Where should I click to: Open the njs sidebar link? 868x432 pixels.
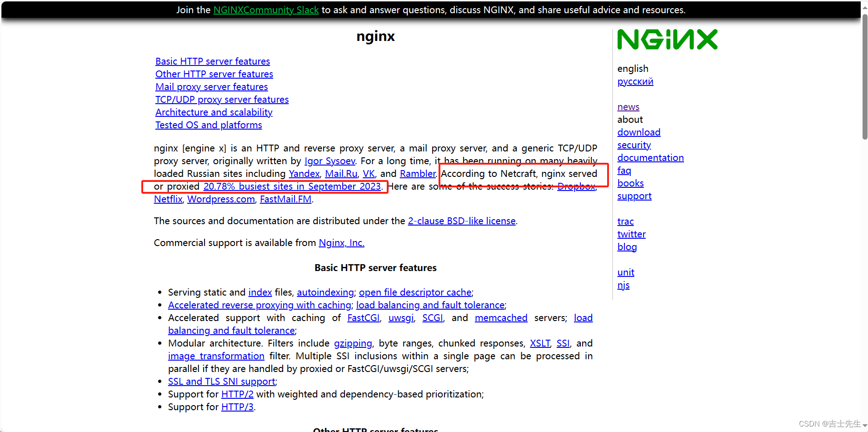[624, 285]
